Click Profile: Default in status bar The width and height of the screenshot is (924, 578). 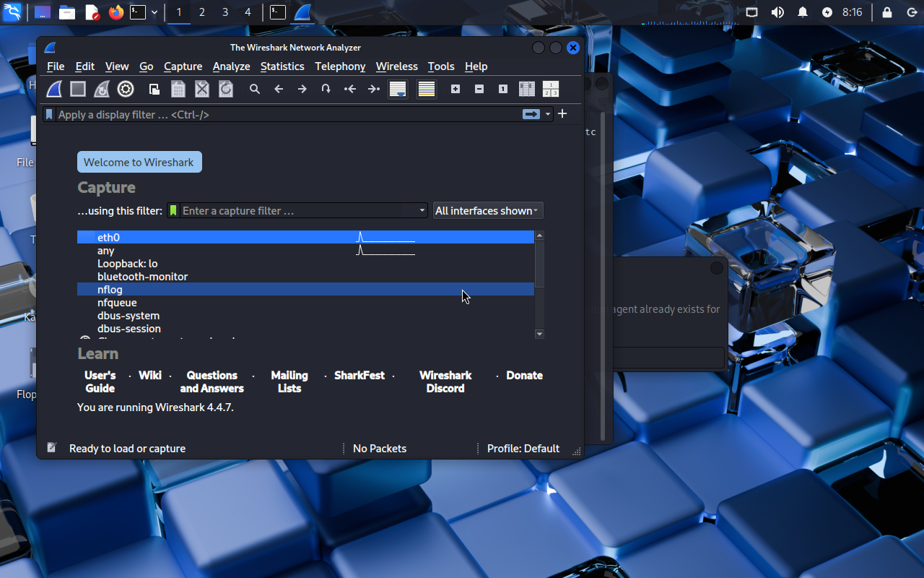523,448
